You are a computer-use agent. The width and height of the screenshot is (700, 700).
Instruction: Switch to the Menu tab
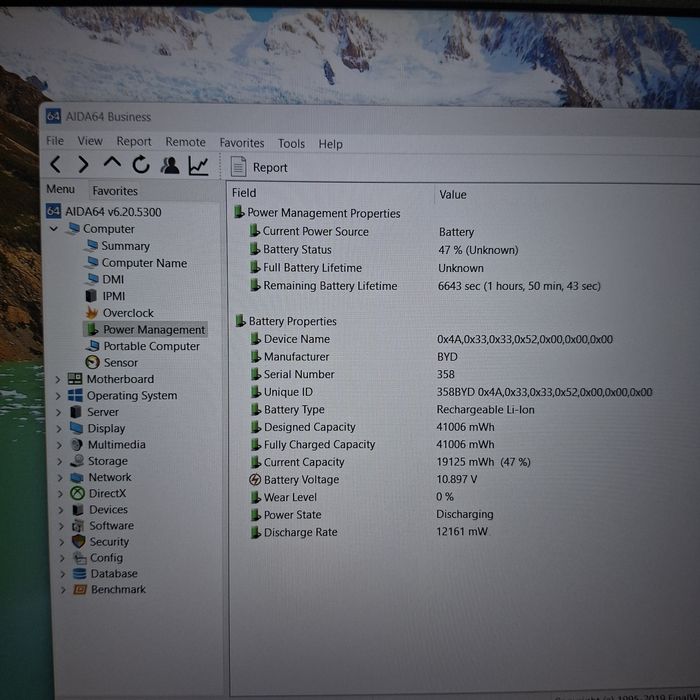click(61, 189)
